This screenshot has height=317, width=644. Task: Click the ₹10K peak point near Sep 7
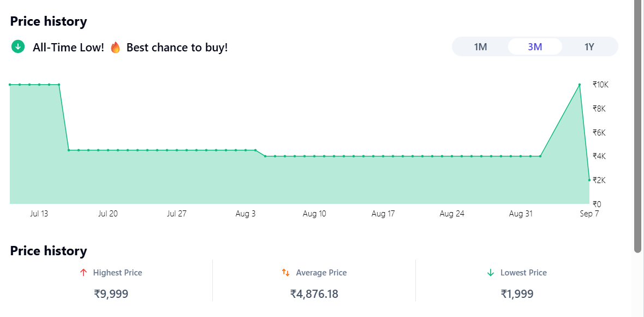point(580,85)
